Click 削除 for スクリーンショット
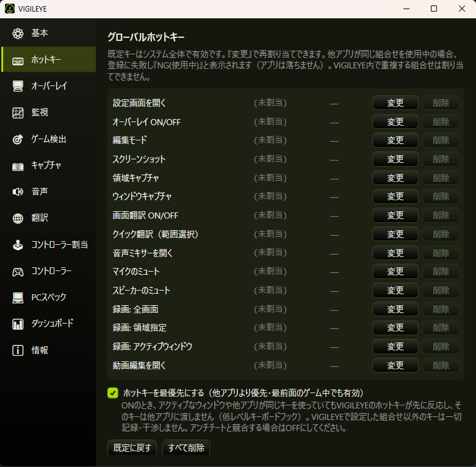The height and width of the screenshot is (467, 476). tap(441, 159)
